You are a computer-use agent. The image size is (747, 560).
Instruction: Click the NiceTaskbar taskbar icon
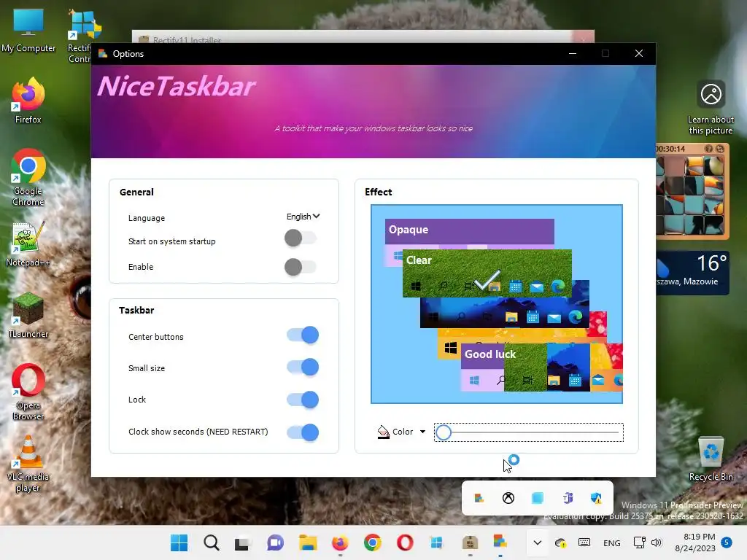(500, 542)
